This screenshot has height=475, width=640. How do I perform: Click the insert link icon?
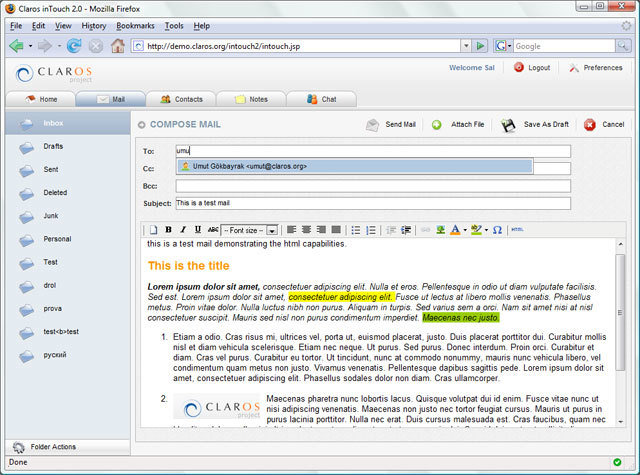point(425,230)
